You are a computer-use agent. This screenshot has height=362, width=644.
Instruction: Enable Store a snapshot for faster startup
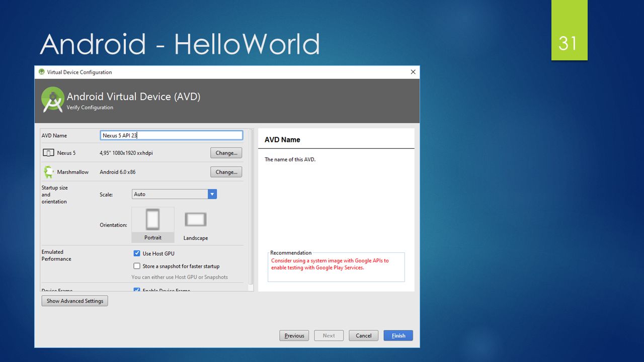137,266
